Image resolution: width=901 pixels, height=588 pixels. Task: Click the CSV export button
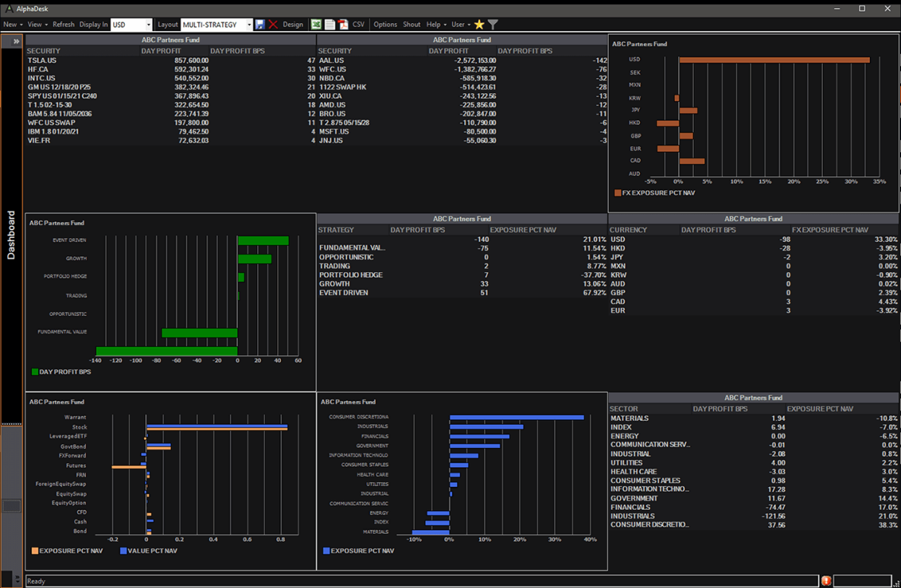coord(359,25)
